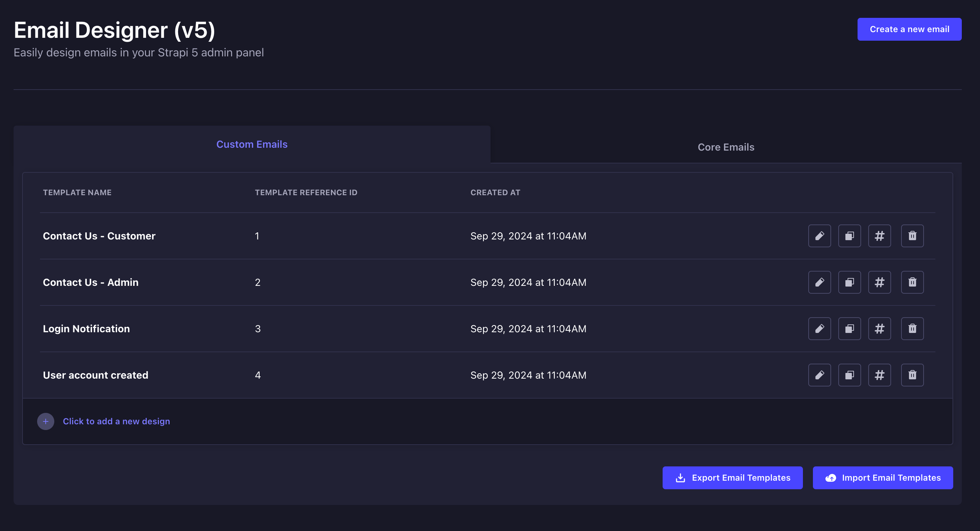Duplicate the Login Notification template

[849, 329]
